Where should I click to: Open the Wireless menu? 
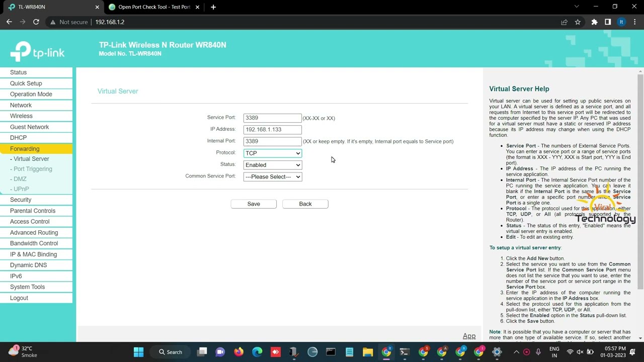pyautogui.click(x=36, y=116)
